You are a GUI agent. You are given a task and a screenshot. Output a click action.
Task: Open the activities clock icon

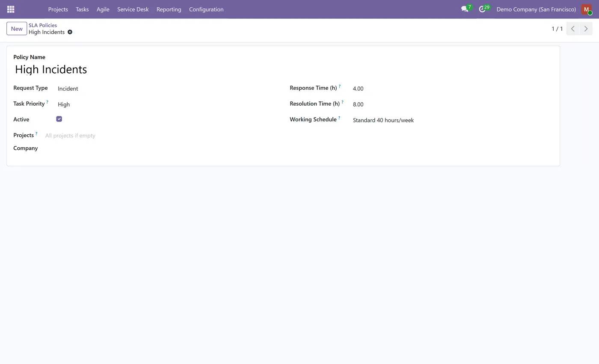[x=482, y=9]
